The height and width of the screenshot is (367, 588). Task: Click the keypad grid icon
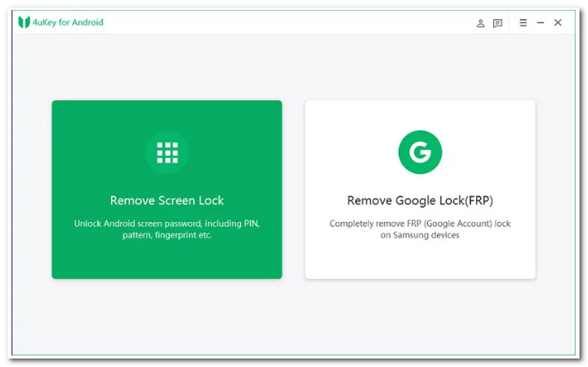coord(167,152)
